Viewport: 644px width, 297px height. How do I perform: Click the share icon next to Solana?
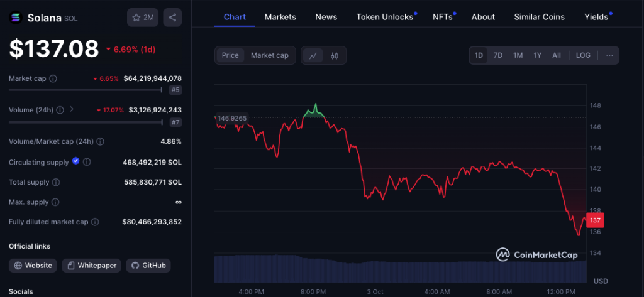pyautogui.click(x=172, y=18)
